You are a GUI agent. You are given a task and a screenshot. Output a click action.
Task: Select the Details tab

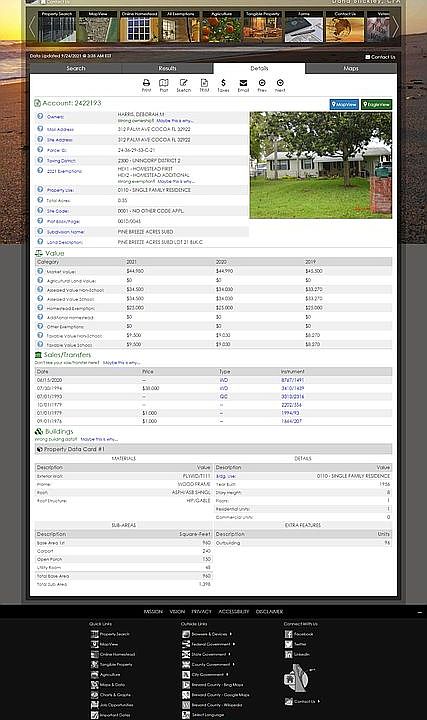259,68
